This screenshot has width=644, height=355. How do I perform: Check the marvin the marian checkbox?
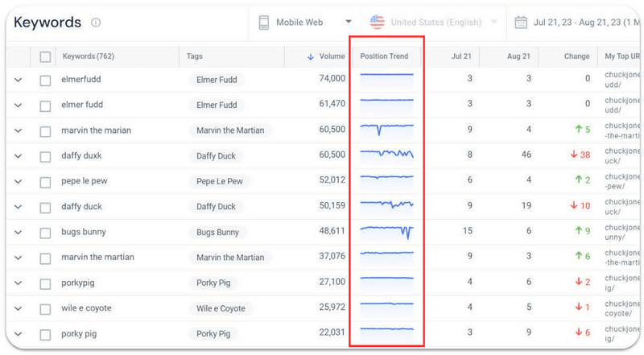45,131
